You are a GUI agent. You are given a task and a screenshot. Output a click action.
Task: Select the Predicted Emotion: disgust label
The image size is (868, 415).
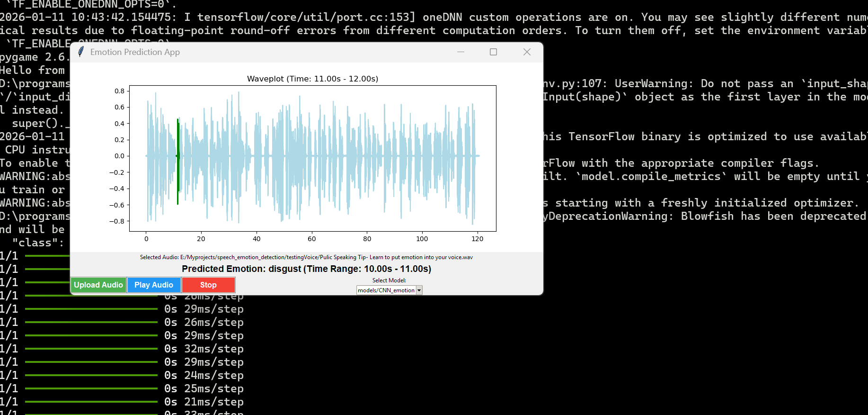tap(306, 269)
